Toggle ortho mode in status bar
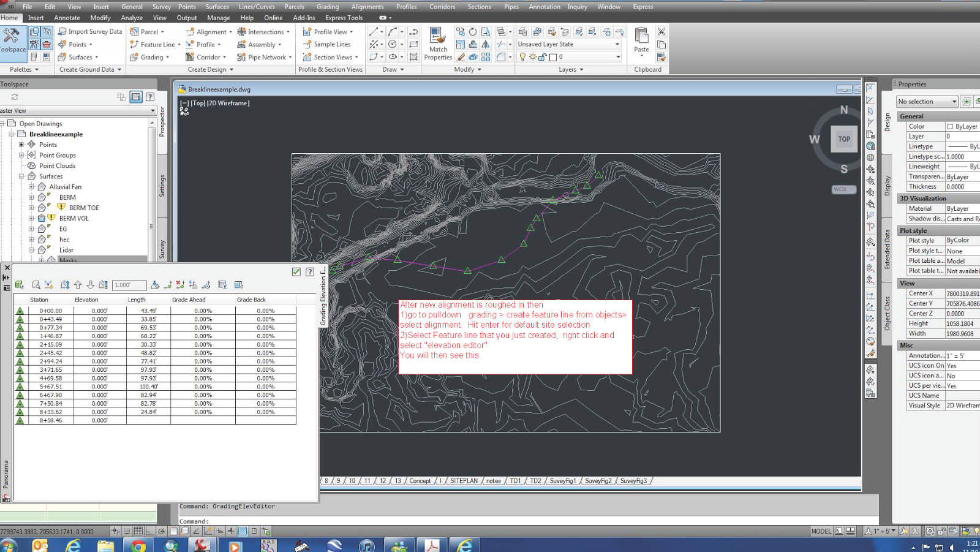Image resolution: width=980 pixels, height=552 pixels. pyautogui.click(x=150, y=531)
